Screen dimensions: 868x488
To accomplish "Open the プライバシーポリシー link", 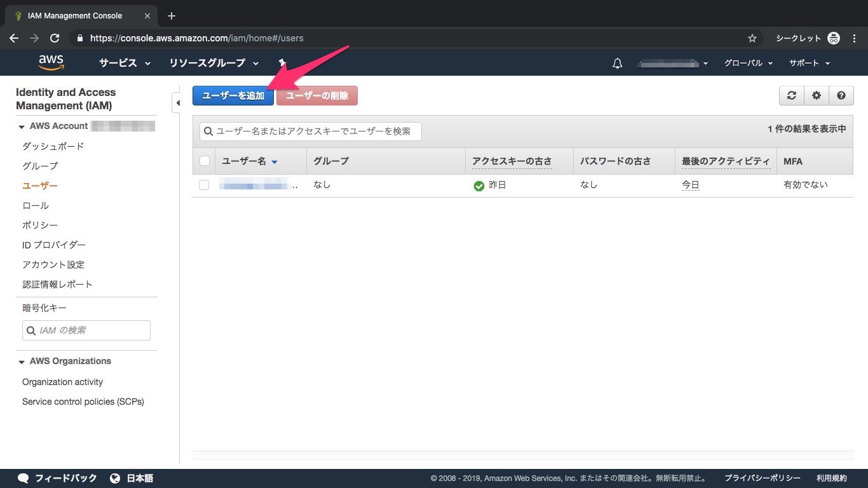I will (763, 478).
